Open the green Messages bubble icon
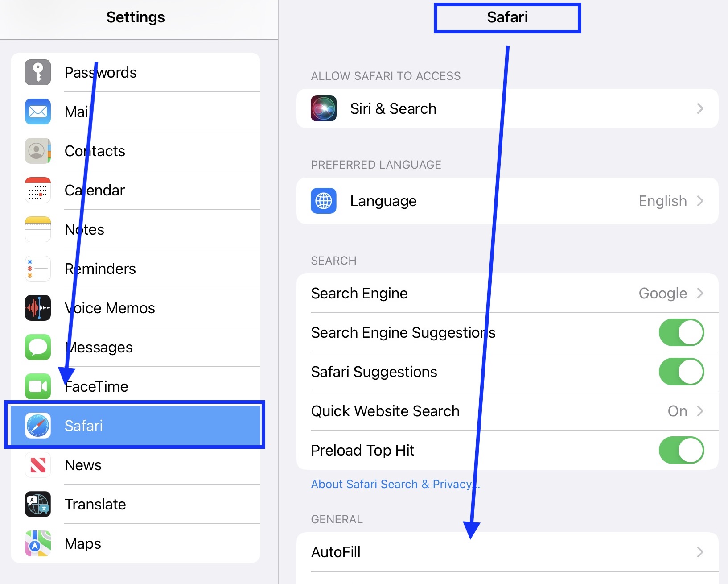 click(38, 347)
